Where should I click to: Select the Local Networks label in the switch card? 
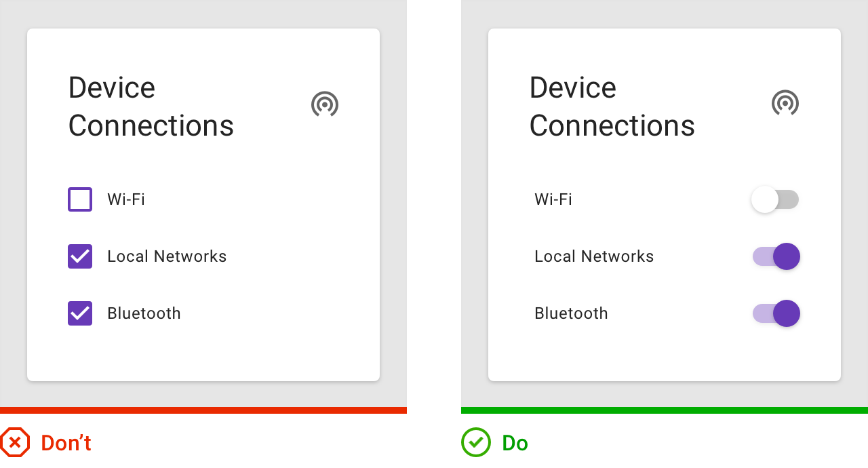[594, 256]
